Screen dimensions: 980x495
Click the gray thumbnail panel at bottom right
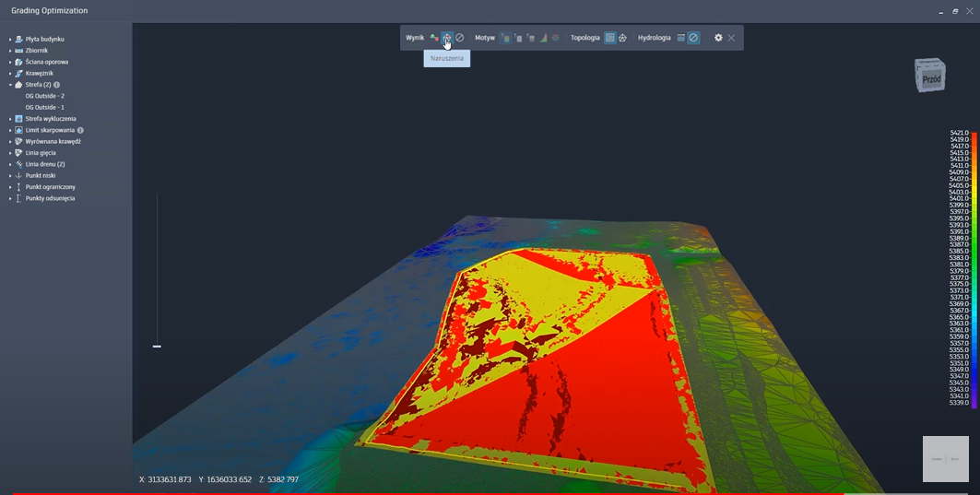(x=946, y=459)
